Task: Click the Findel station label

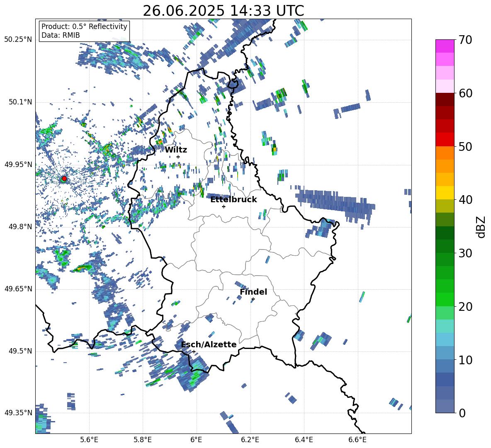Action: click(253, 292)
